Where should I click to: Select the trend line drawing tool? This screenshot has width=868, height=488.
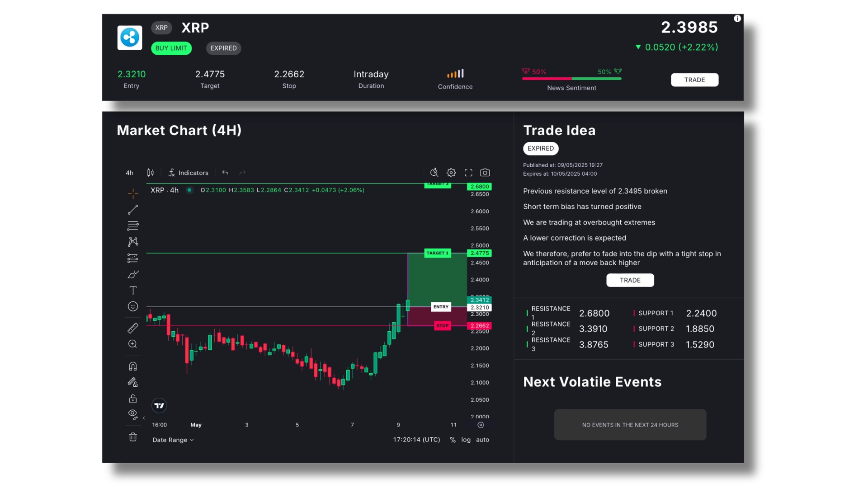pyautogui.click(x=133, y=210)
